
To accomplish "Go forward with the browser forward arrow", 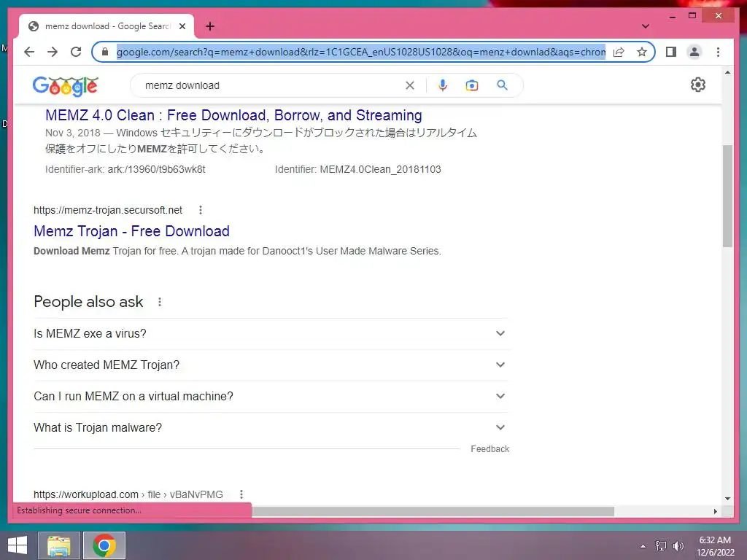I will tap(53, 52).
